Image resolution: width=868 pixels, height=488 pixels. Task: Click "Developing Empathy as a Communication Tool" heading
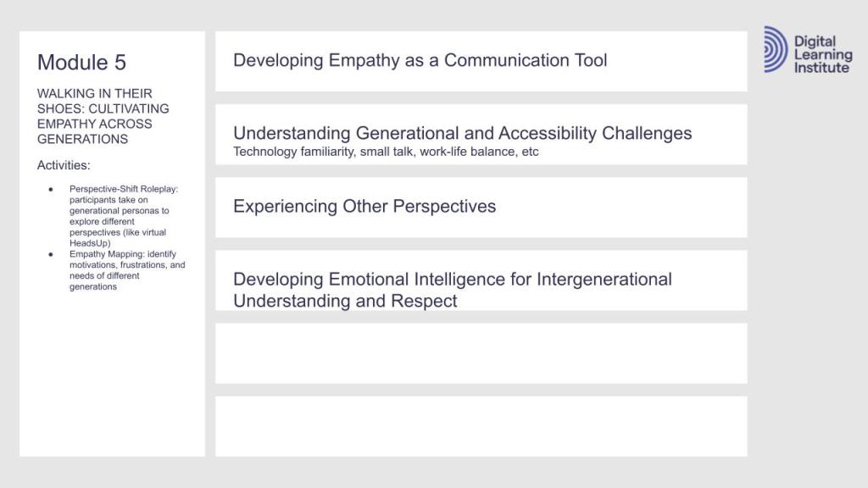420,60
